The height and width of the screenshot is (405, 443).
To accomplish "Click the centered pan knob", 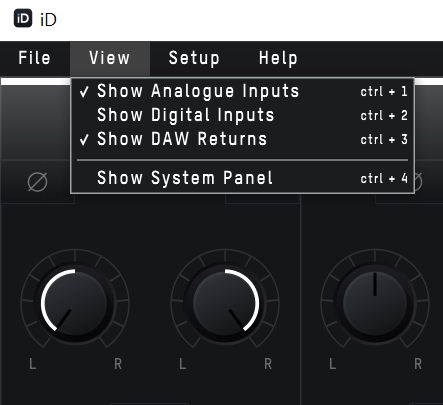I will (x=375, y=303).
